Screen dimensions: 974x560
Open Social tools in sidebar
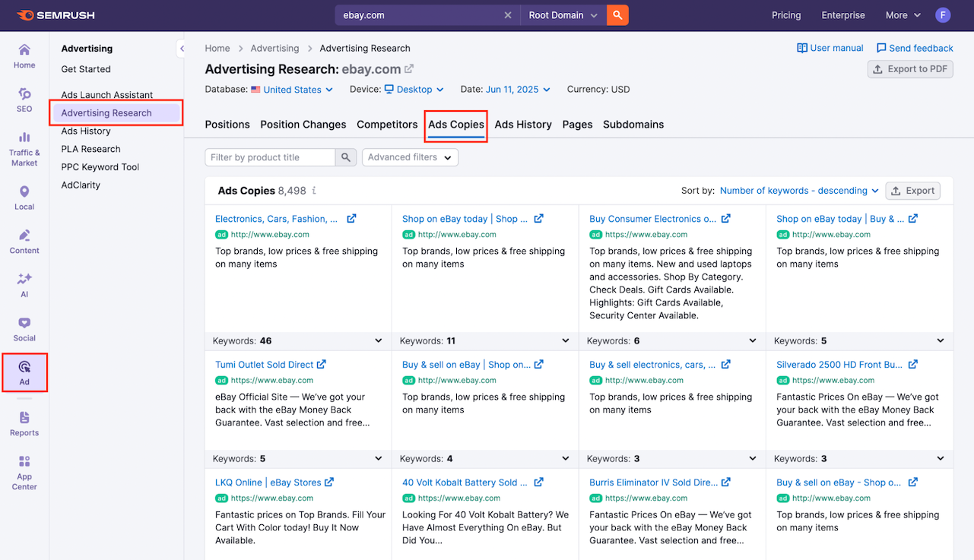24,329
